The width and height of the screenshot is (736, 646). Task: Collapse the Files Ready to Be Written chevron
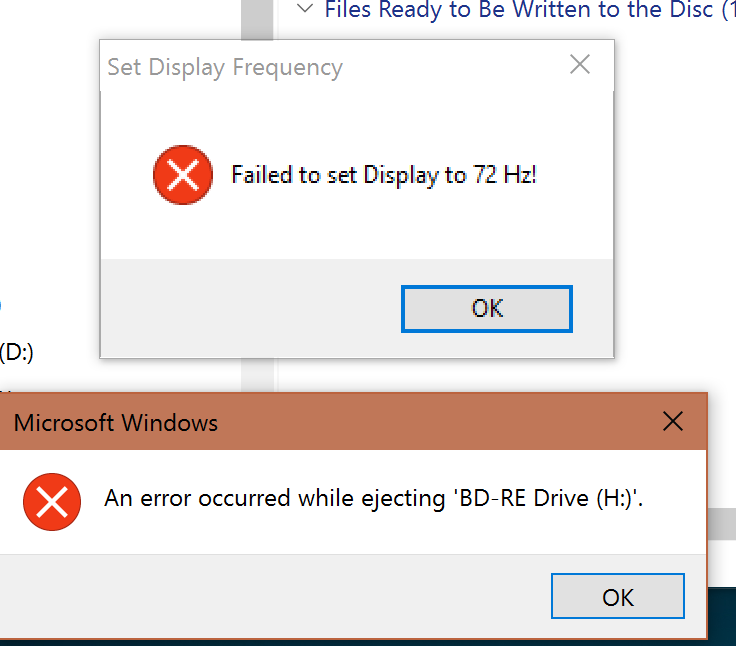[x=304, y=10]
